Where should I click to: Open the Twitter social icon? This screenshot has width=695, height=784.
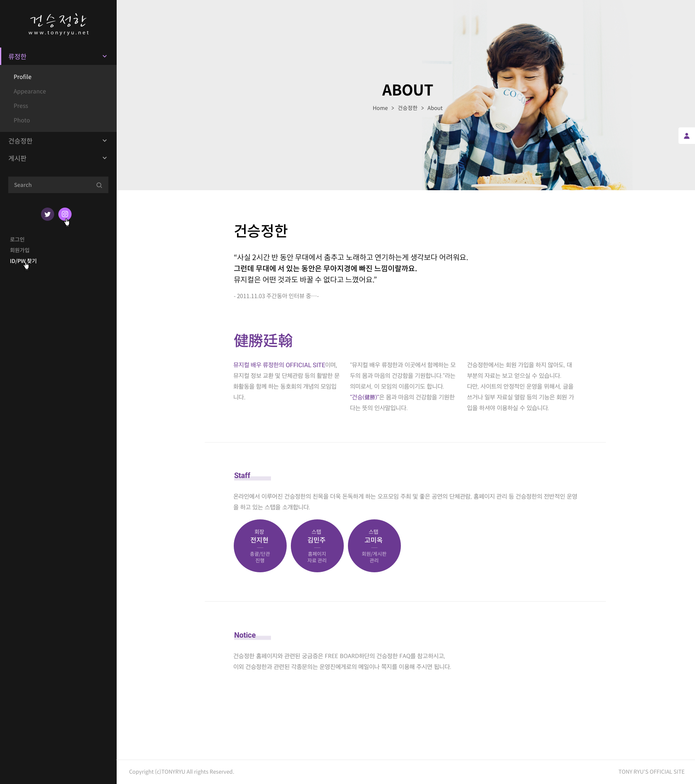coord(48,214)
